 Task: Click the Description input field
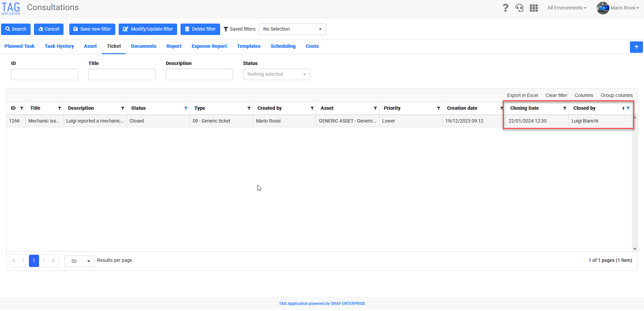coord(199,74)
